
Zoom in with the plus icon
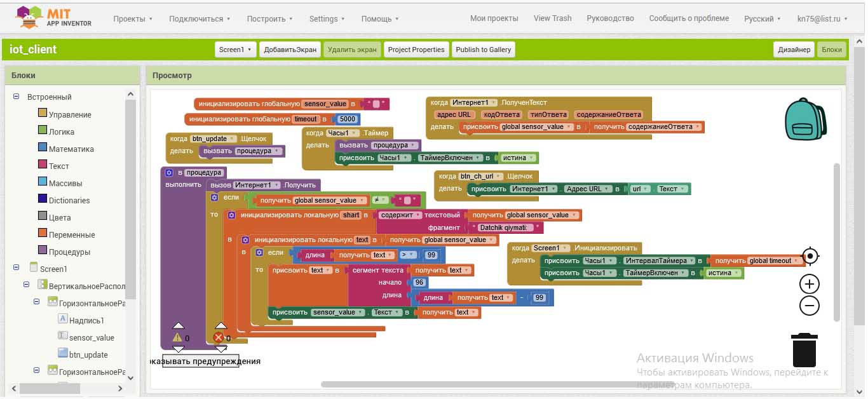click(809, 284)
